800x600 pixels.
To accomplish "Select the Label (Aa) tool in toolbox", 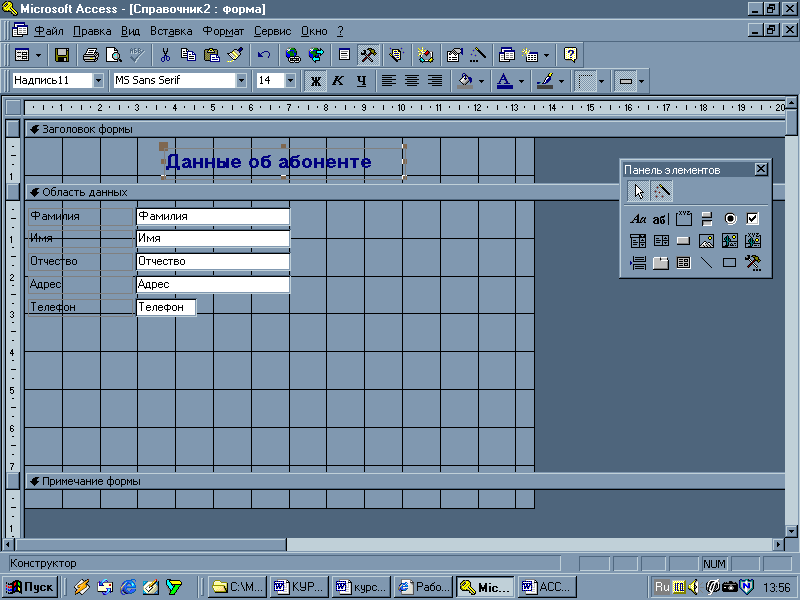I will click(x=638, y=219).
